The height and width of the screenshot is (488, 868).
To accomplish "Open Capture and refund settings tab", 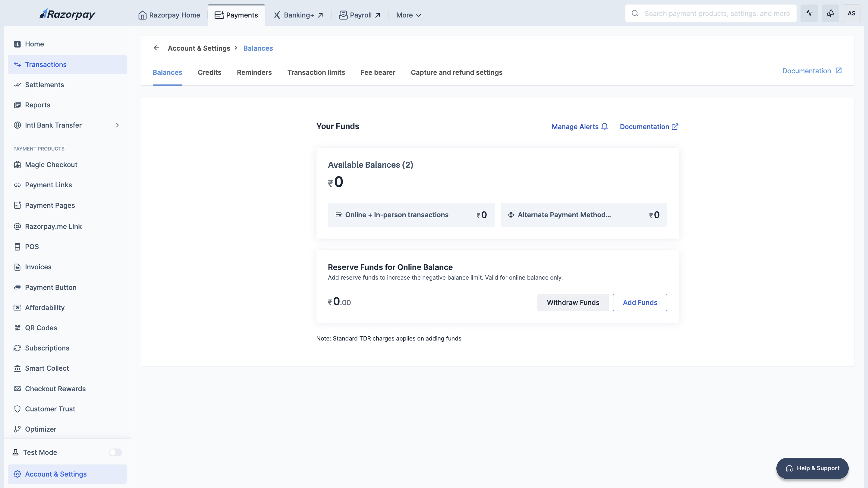I will click(457, 72).
